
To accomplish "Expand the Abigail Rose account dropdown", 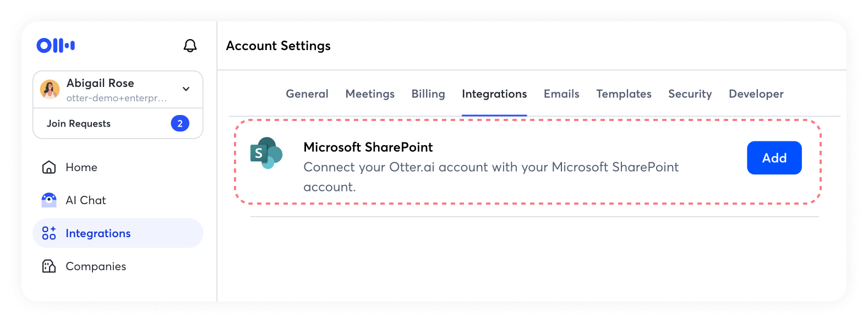I will [x=186, y=89].
